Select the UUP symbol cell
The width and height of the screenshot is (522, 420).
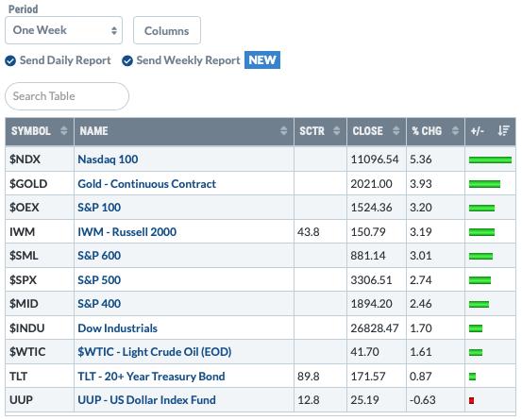click(40, 400)
